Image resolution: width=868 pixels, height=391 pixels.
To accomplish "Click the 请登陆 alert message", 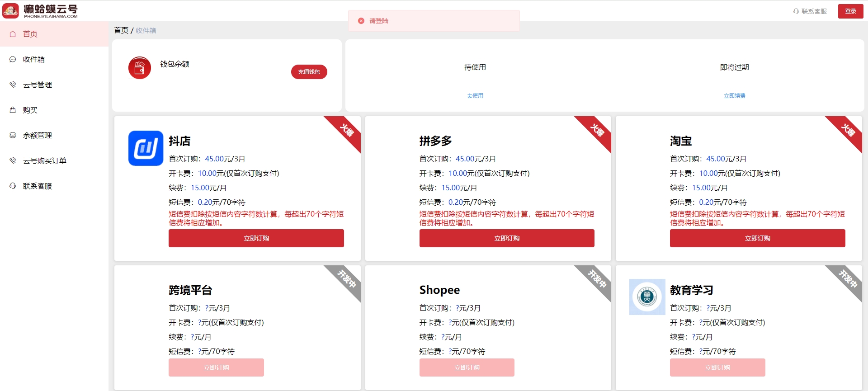I will click(434, 21).
